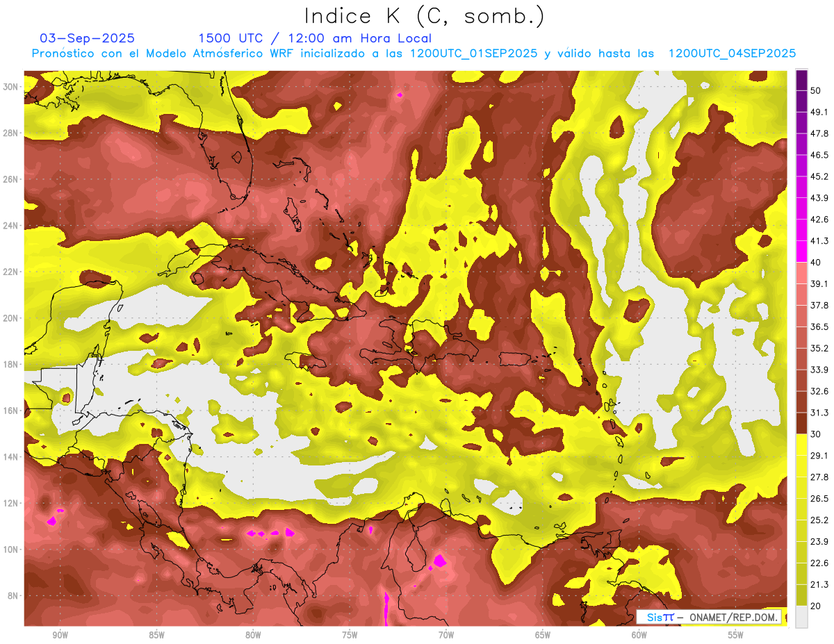Click the '30N' latitude axis label

pyautogui.click(x=12, y=87)
